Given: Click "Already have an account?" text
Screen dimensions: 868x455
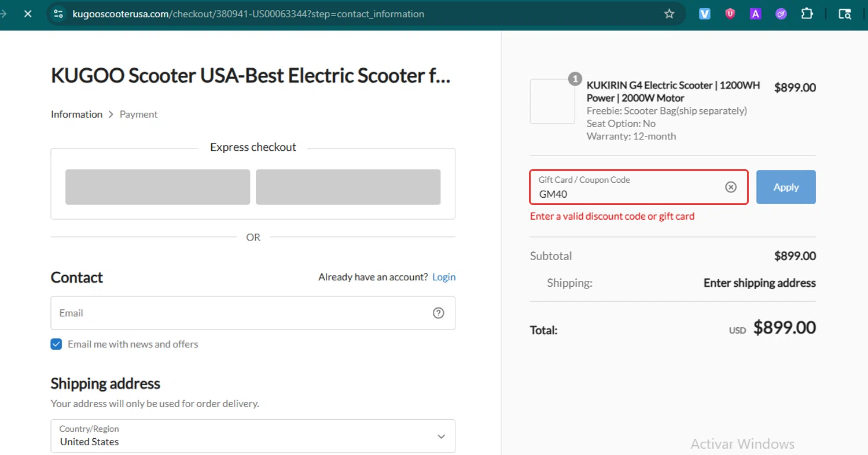Looking at the screenshot, I should (x=373, y=277).
